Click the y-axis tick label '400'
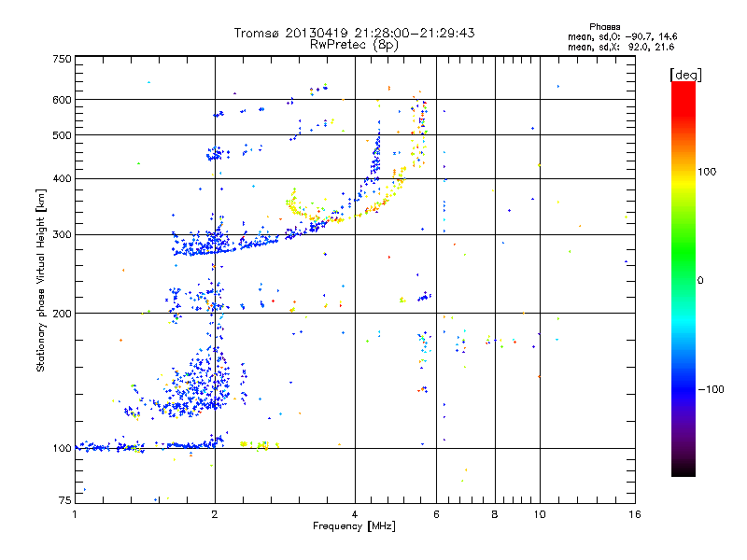The image size is (747, 560). pos(62,179)
